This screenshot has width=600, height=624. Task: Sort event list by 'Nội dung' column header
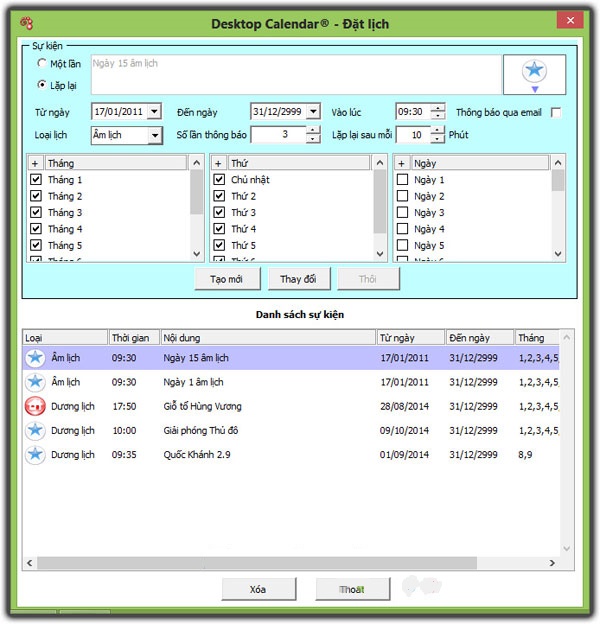tap(268, 338)
